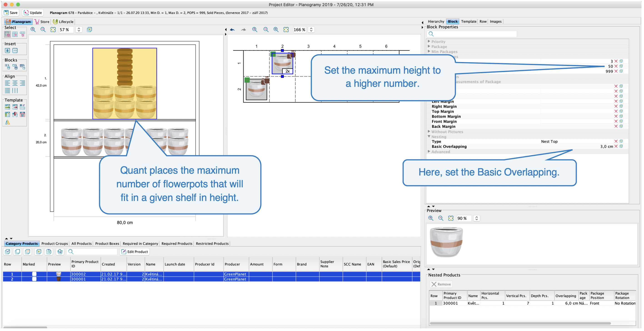Apply vertical distribution alignment icon
This screenshot has height=331, width=644.
click(x=15, y=90)
